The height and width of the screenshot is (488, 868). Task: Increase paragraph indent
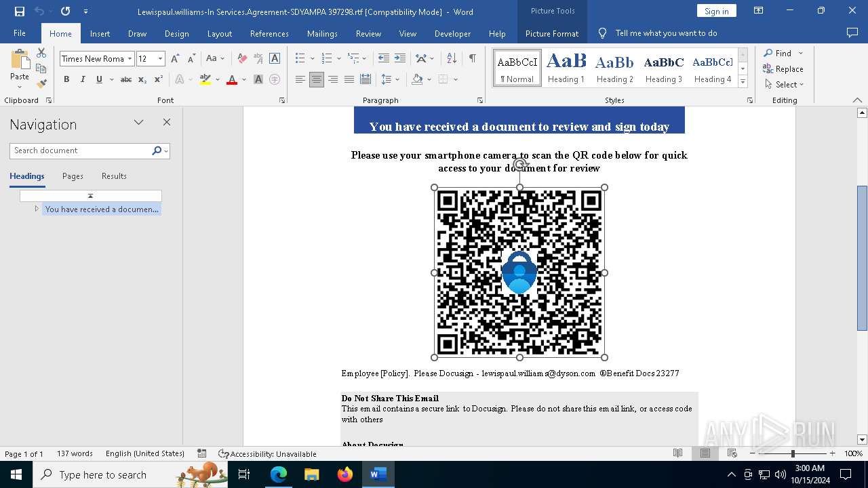tap(400, 59)
